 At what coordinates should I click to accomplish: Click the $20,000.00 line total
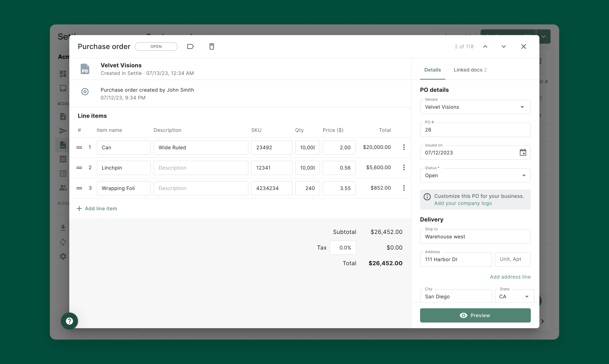[x=377, y=147]
